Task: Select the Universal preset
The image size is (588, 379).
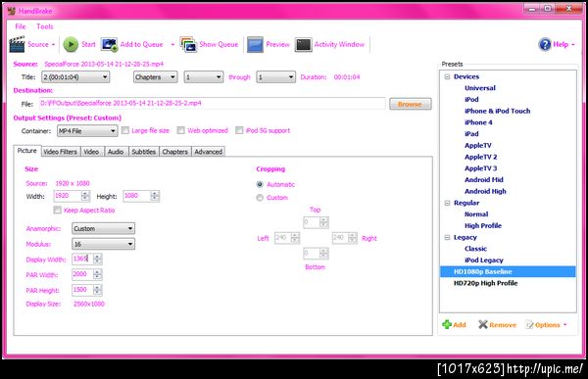Action: pyautogui.click(x=480, y=88)
